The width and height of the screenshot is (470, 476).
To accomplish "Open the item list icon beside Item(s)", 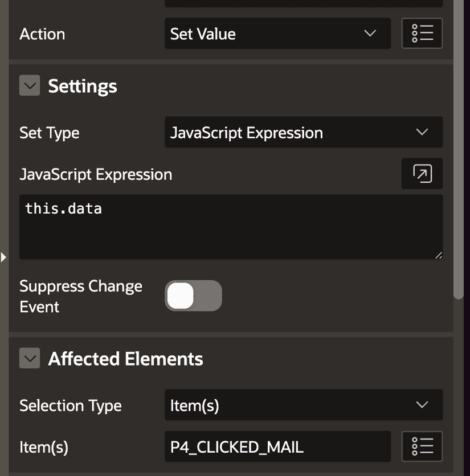I will 422,446.
